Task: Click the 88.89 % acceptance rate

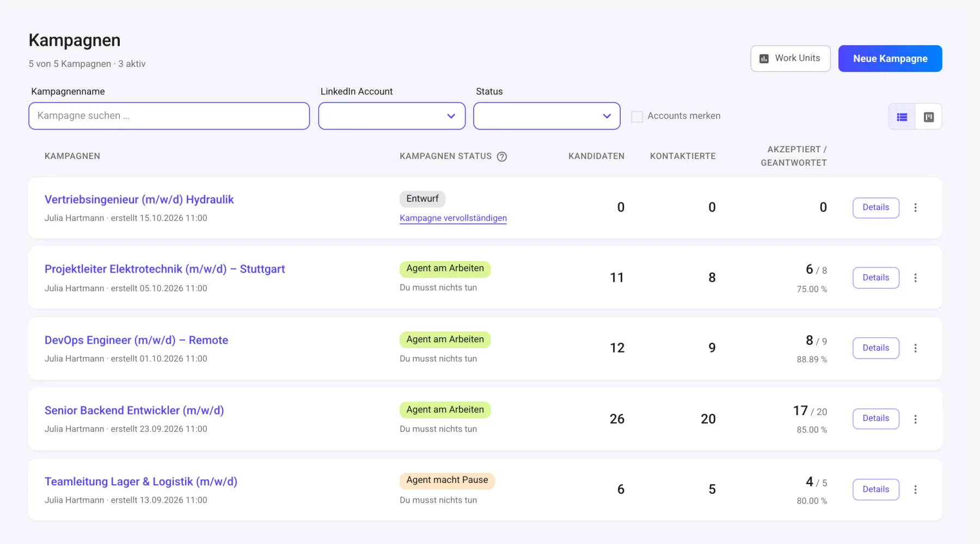Action: [x=812, y=360]
